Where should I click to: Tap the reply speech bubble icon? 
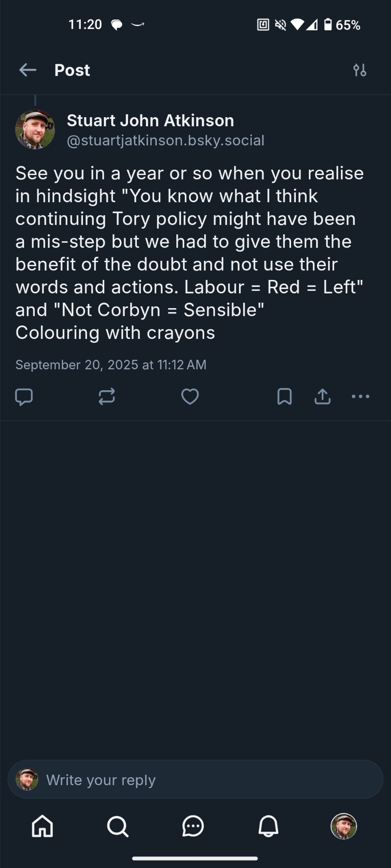click(x=24, y=397)
